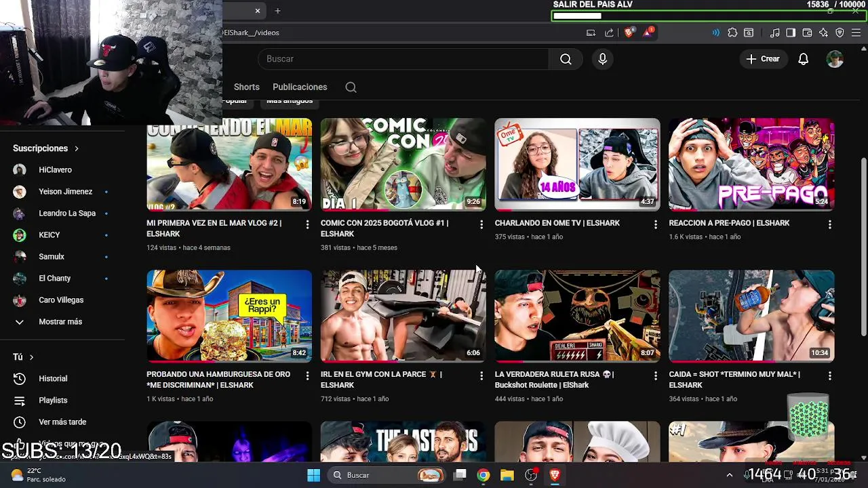868x488 pixels.
Task: Open title COMIC CON 2025 BOGOTÁ VLOG #1
Action: point(384,228)
